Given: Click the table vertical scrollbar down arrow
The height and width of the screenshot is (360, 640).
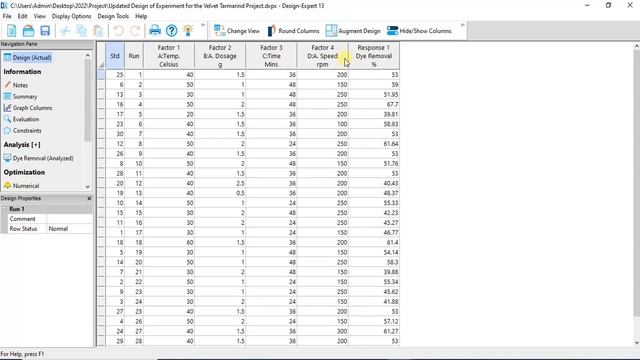Looking at the screenshot, I should point(636,342).
